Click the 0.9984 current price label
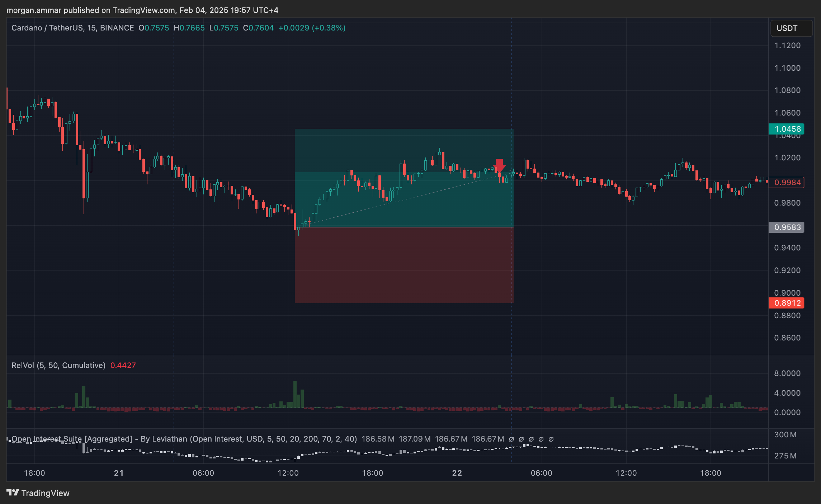The width and height of the screenshot is (821, 504). pyautogui.click(x=787, y=182)
